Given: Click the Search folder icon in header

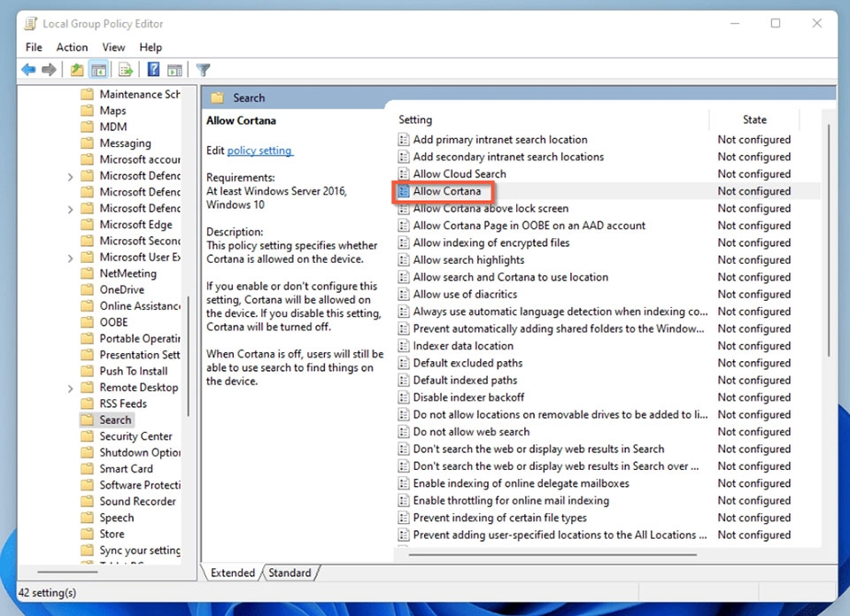Looking at the screenshot, I should pos(218,97).
